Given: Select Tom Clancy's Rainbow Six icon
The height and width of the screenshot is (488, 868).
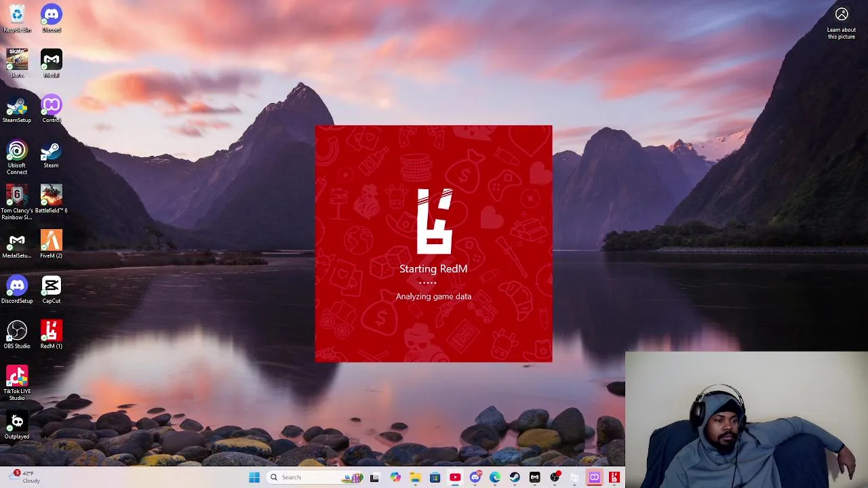Looking at the screenshot, I should [17, 203].
